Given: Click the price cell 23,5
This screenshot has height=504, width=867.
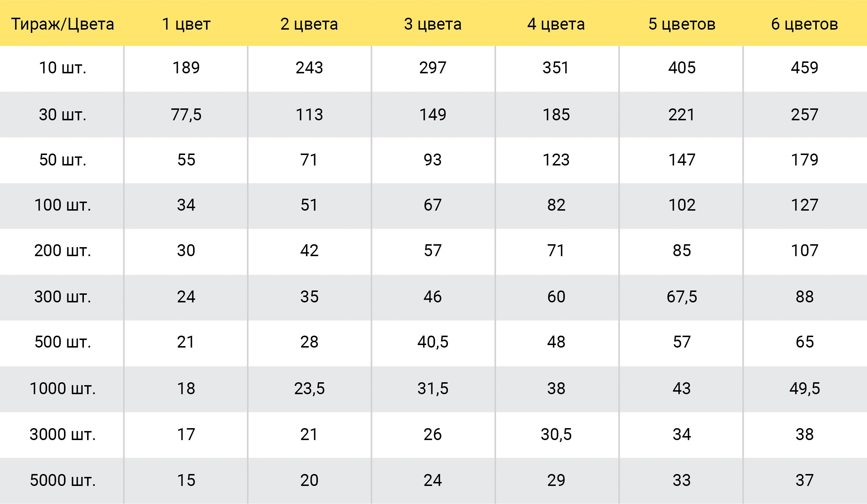Looking at the screenshot, I should pyautogui.click(x=309, y=388).
